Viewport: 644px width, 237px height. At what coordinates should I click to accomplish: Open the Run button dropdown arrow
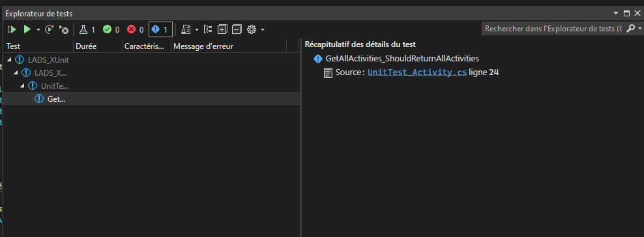pyautogui.click(x=38, y=29)
